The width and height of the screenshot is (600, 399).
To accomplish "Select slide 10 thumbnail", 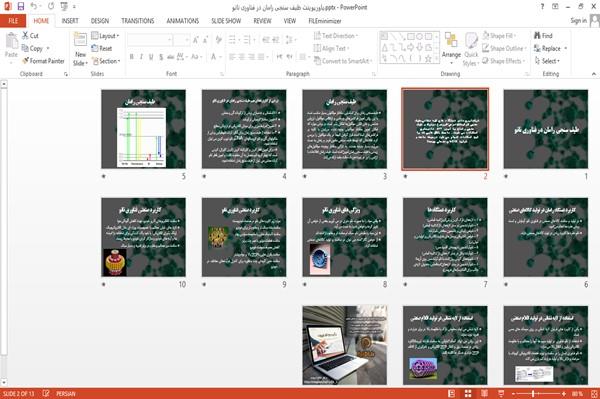I will [143, 237].
